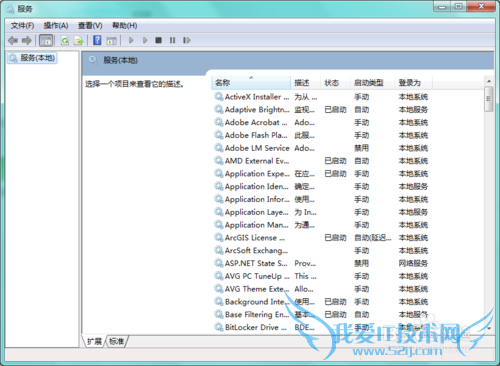
Task: Click the gear icon beside ASP.NET State
Action: click(x=219, y=263)
